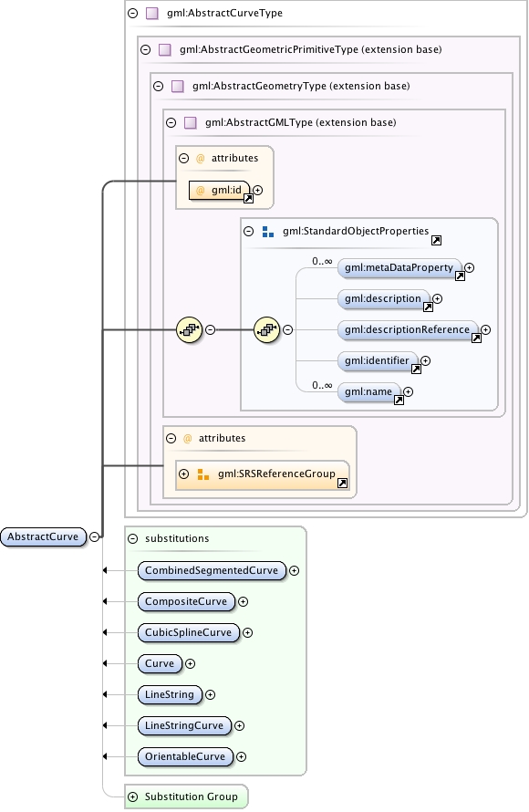
Task: Select the gml:identifier element
Action: coord(378,361)
